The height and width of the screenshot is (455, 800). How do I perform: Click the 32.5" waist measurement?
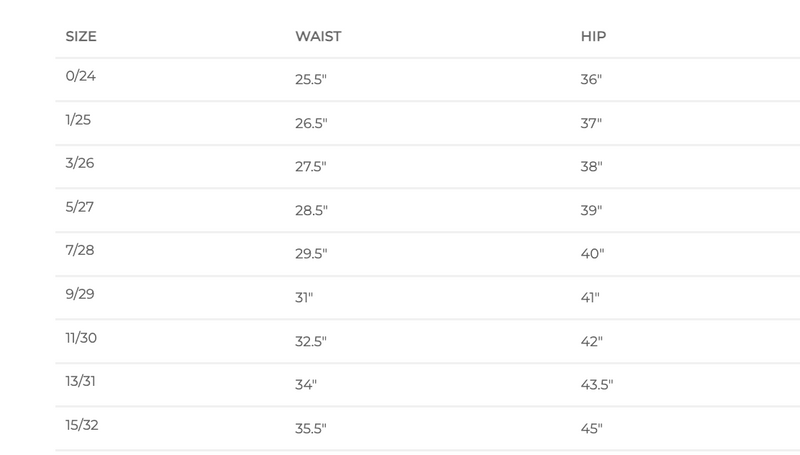[x=311, y=341]
